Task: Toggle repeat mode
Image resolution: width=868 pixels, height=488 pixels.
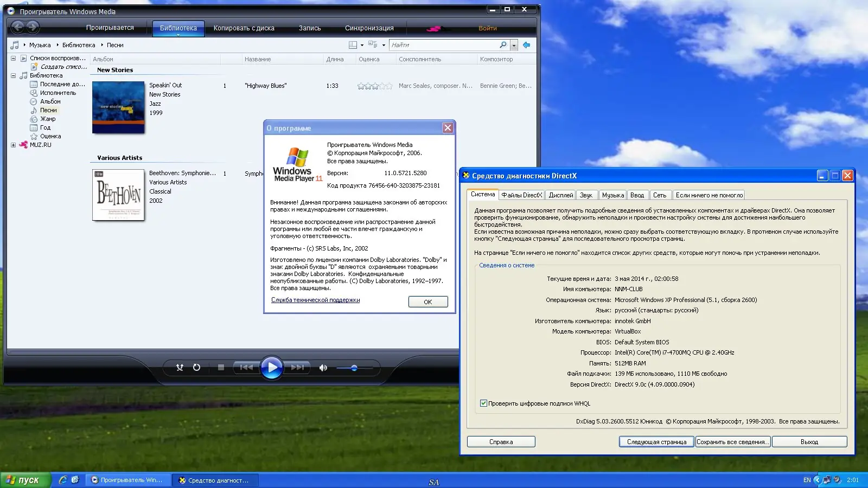Action: coord(196,368)
